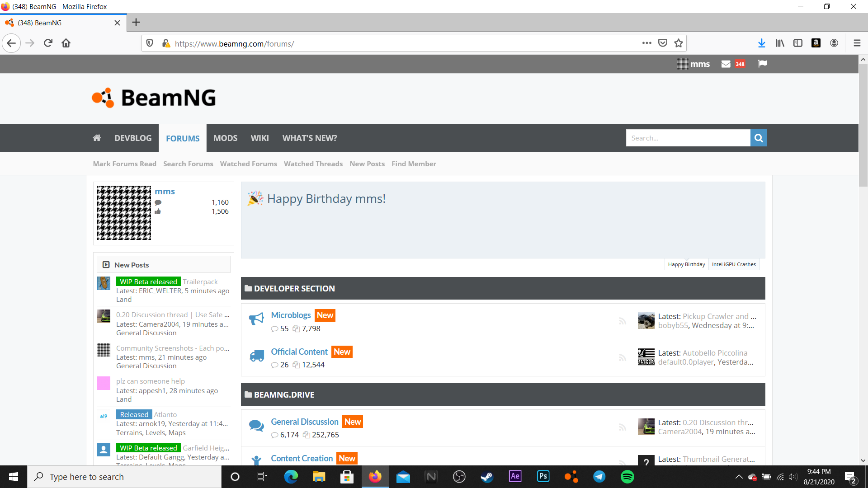Click the page vertical scrollbar thumb
Screen dimensions: 868x488
click(863, 124)
